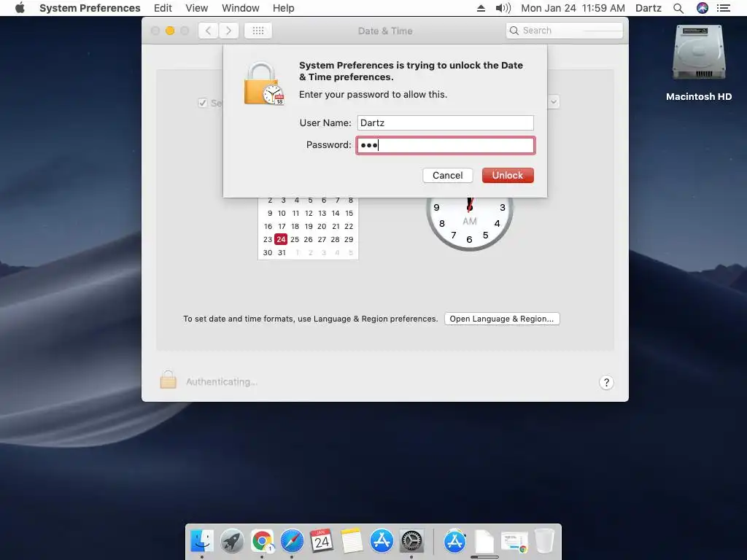This screenshot has height=560, width=747.
Task: Minimize the Date & Time window
Action: (x=170, y=31)
